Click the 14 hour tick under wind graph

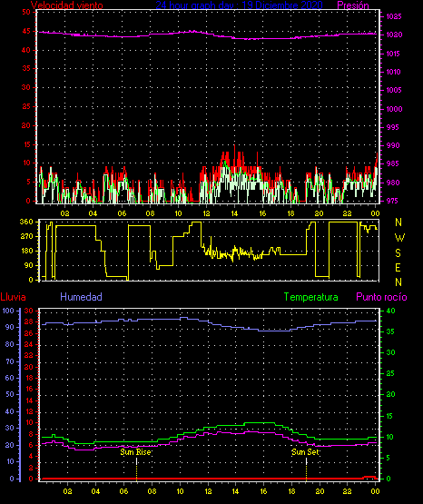point(234,213)
